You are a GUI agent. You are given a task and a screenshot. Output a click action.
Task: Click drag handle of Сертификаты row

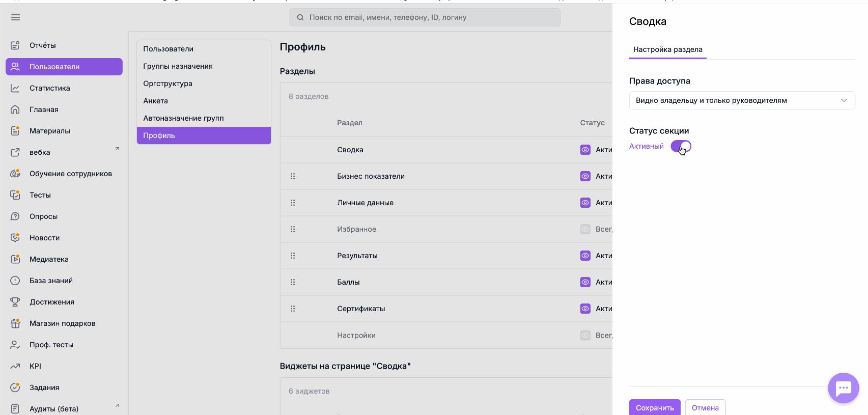click(293, 309)
